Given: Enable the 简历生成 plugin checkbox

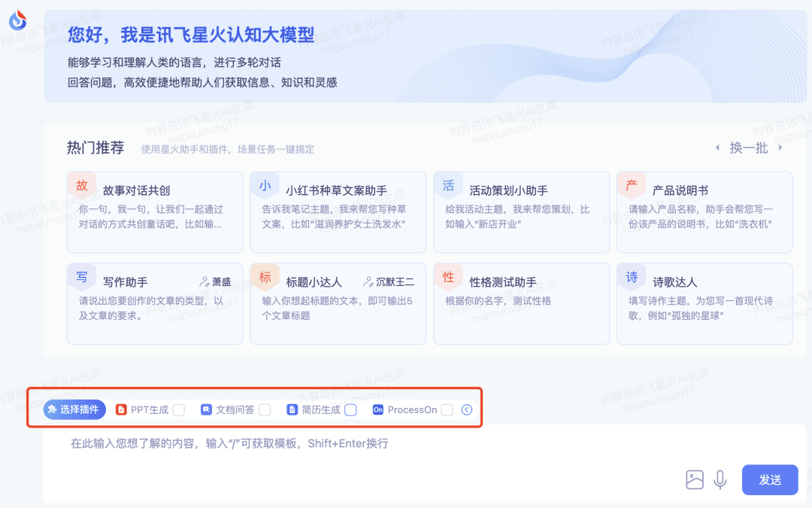Looking at the screenshot, I should [x=351, y=410].
